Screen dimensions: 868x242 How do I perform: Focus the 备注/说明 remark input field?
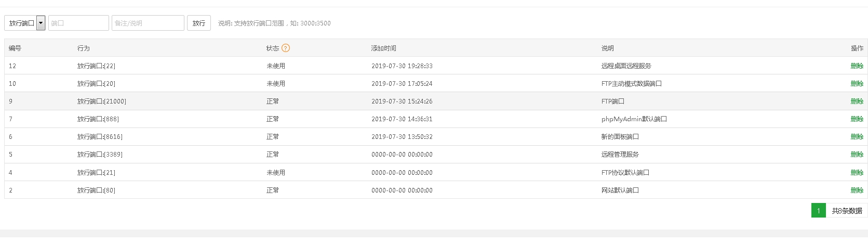click(148, 23)
